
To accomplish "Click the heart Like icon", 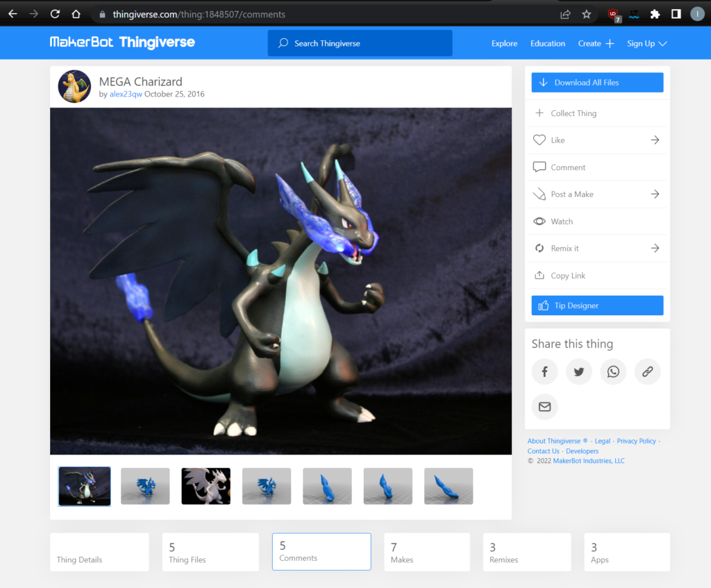I will point(539,140).
